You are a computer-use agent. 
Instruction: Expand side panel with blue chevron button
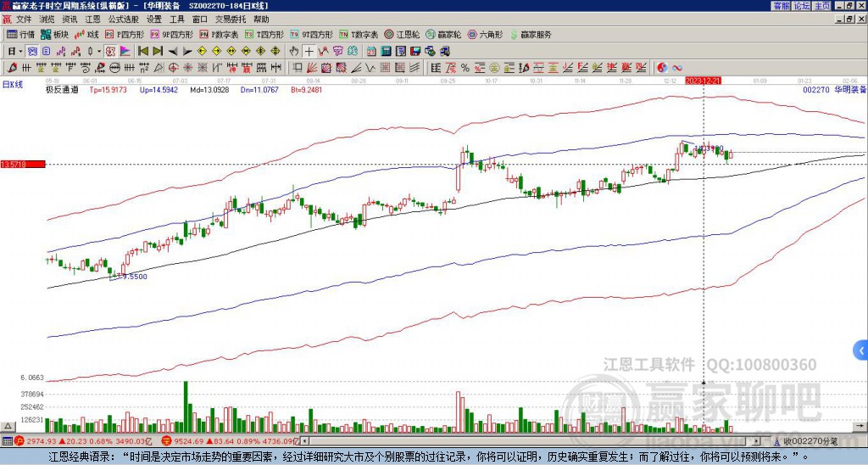point(860,350)
